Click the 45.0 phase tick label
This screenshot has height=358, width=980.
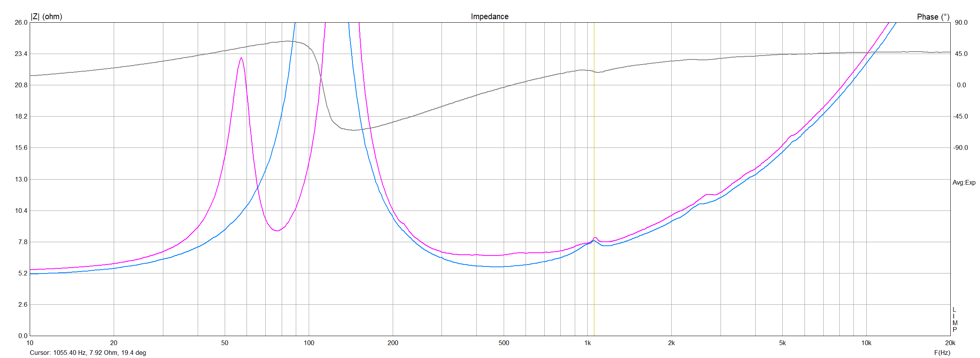coord(961,54)
